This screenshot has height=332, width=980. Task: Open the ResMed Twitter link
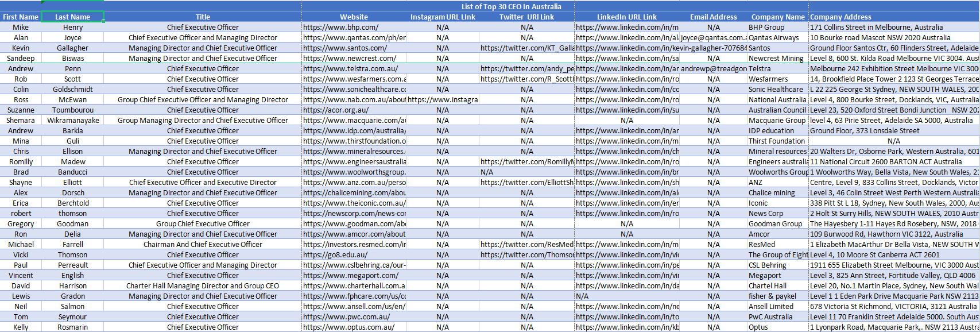527,244
